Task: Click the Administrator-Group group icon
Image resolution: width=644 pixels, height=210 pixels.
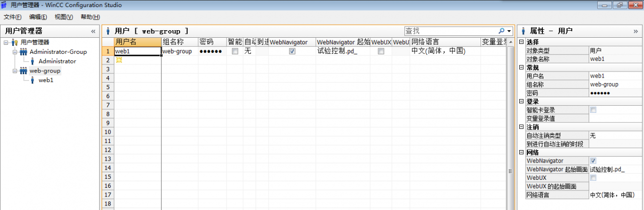Action: click(x=24, y=52)
